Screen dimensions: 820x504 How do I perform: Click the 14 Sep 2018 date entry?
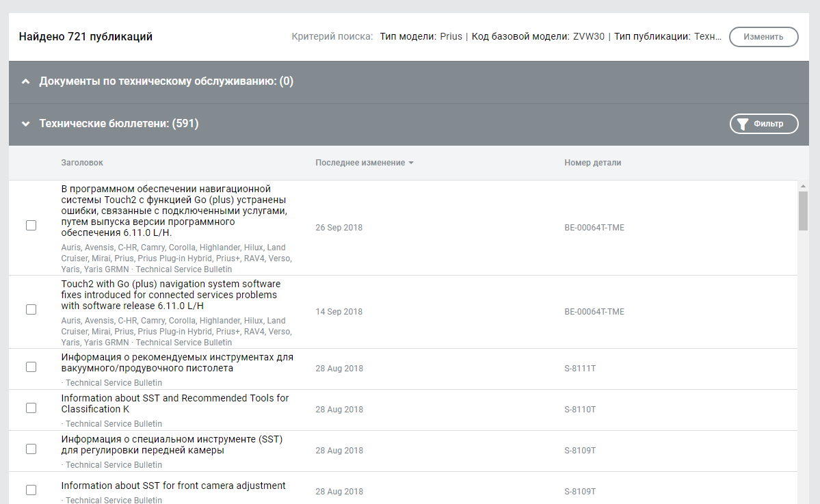pos(339,312)
